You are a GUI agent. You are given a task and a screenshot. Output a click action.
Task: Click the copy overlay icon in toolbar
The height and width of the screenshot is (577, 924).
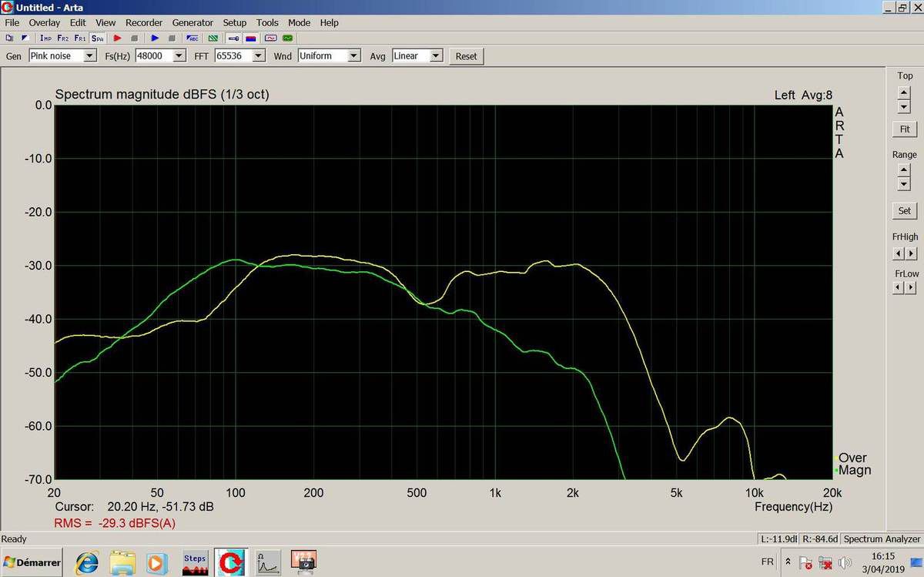tap(9, 38)
